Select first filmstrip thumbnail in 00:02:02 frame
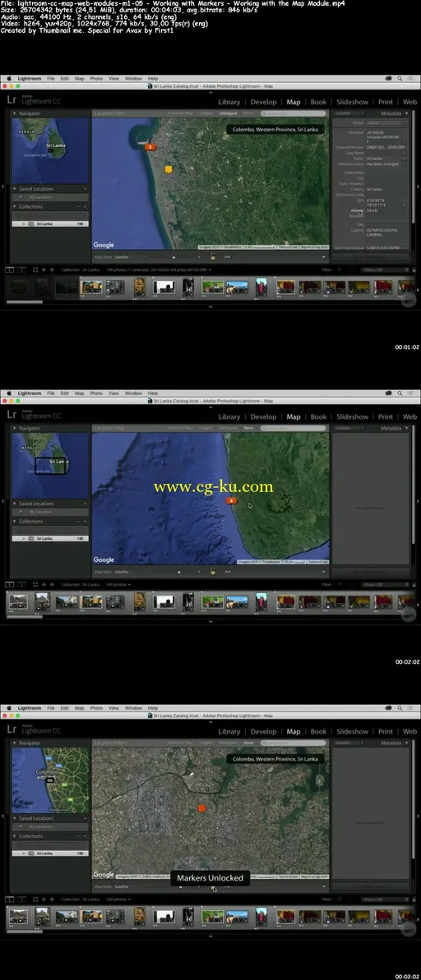The image size is (421, 980). coord(17,601)
